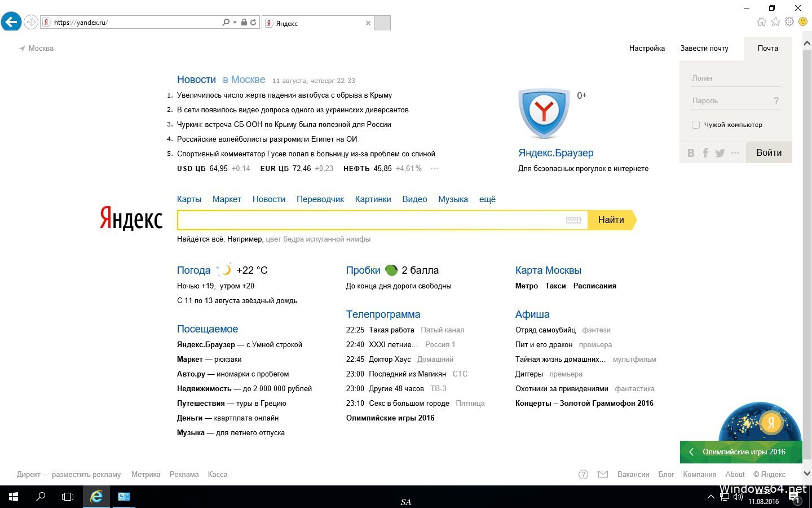This screenshot has width=812, height=508.
Task: Click the password help question mark
Action: (x=776, y=101)
